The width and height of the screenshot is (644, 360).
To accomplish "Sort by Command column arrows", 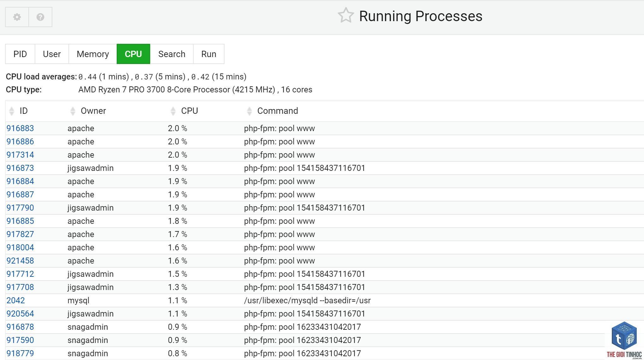I will tap(249, 111).
